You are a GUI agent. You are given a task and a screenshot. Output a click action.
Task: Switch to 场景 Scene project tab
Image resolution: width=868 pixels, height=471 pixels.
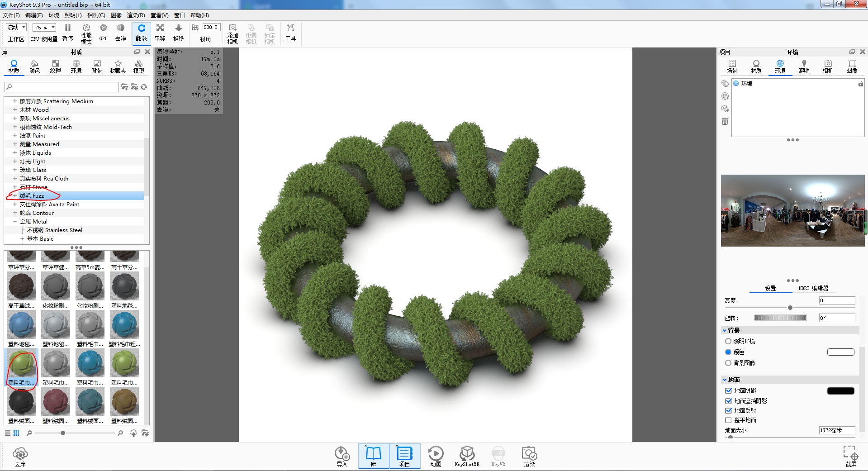click(x=732, y=67)
